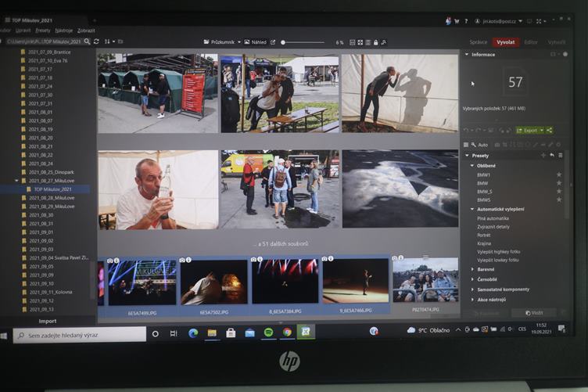The height and width of the screenshot is (392, 588).
Task: Click the open-in-new-window icon next to Náhled
Action: [273, 42]
